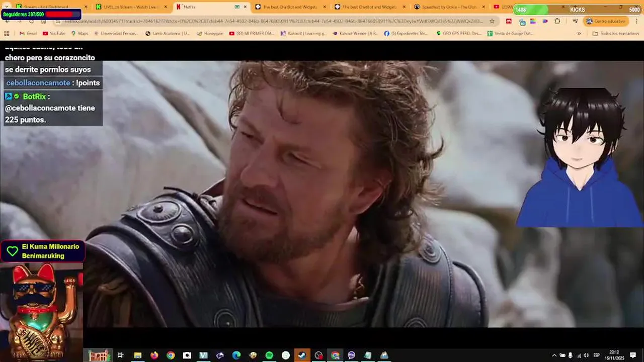The height and width of the screenshot is (362, 644).
Task: Open the first 'The best ChatBot and Widgets' tab
Action: (x=290, y=7)
